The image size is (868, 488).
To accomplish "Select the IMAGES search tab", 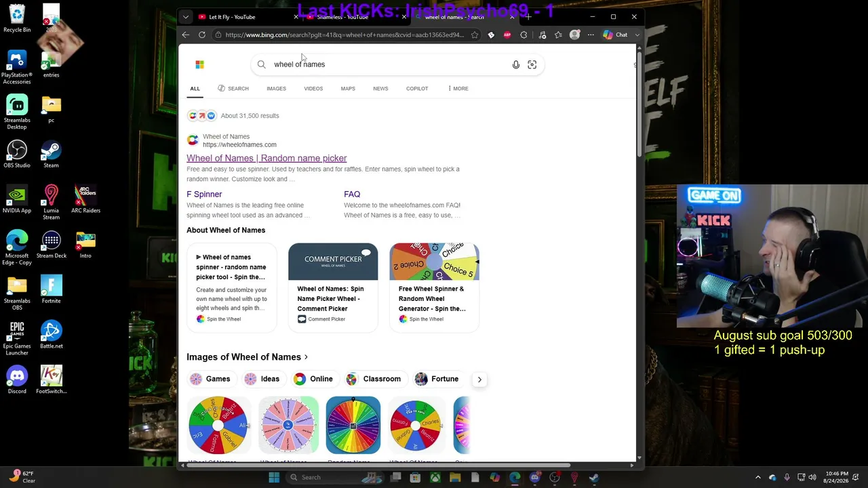I will (x=276, y=89).
